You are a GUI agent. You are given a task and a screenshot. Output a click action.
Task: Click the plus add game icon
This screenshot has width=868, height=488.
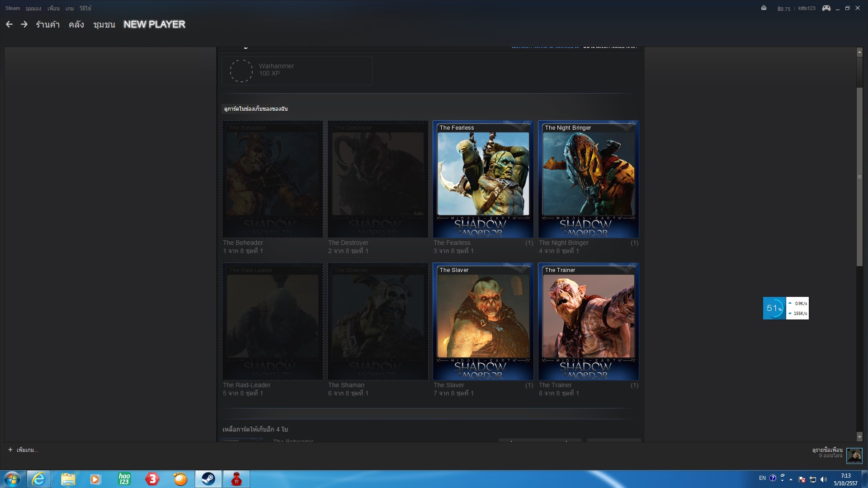tap(10, 450)
